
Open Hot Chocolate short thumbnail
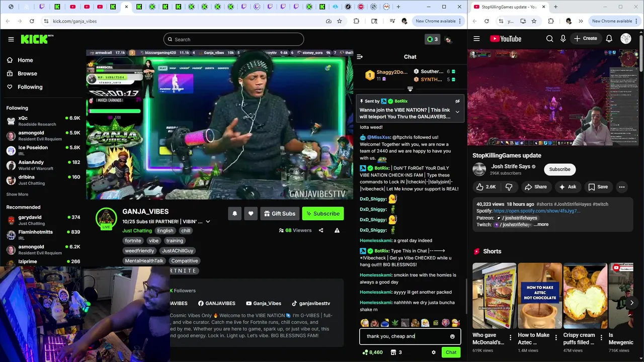(x=540, y=295)
